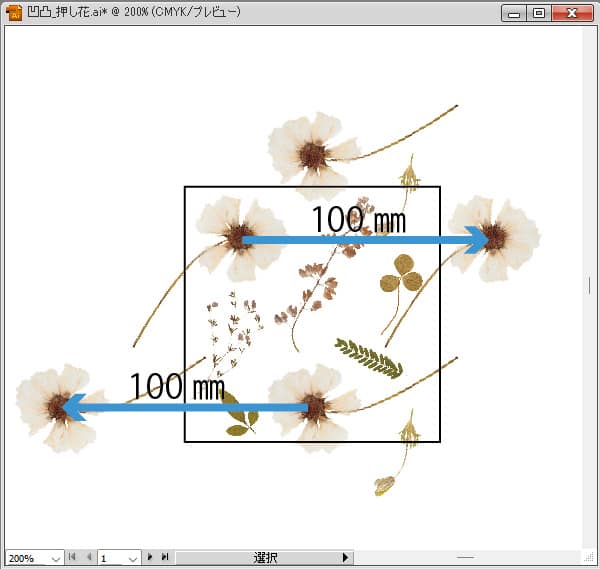Image resolution: width=600 pixels, height=569 pixels.
Task: Open the artboard number dropdown
Action: pos(133,558)
